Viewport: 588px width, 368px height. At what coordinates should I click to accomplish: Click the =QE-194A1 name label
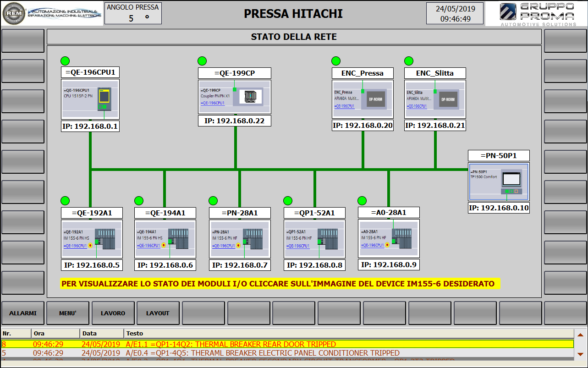pos(165,213)
